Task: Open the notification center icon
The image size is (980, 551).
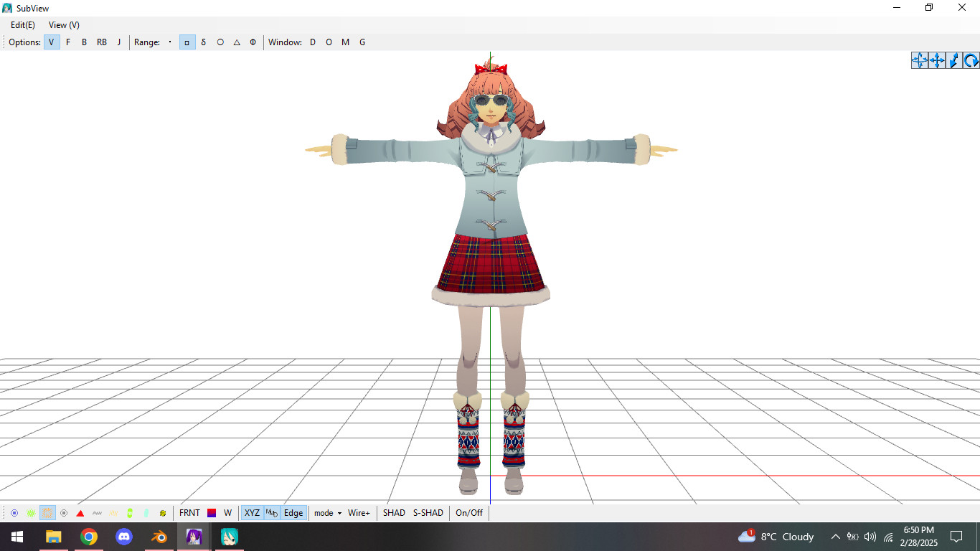Action: tap(956, 537)
